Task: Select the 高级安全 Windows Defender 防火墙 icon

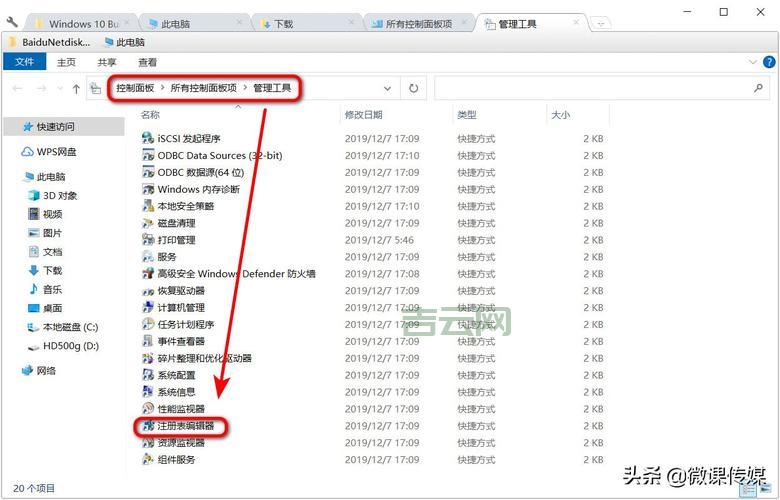Action: point(148,274)
